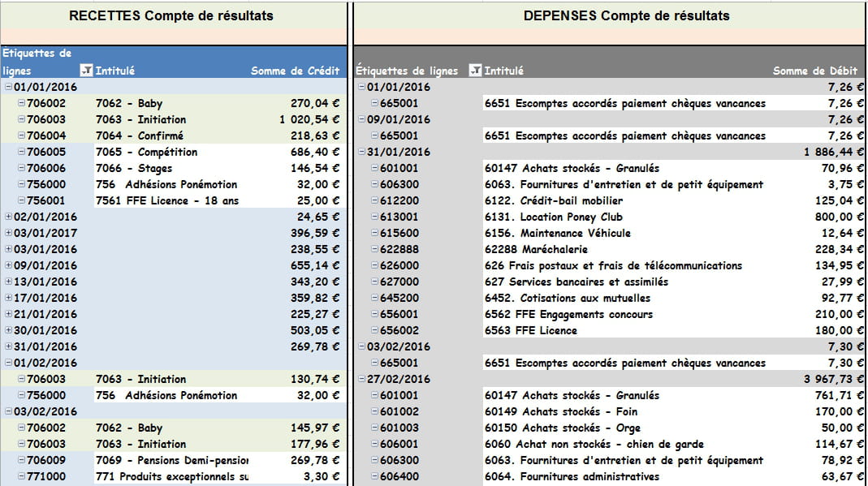The width and height of the screenshot is (868, 486).
Task: Select the amount '1 020,54 €'
Action: (309, 119)
